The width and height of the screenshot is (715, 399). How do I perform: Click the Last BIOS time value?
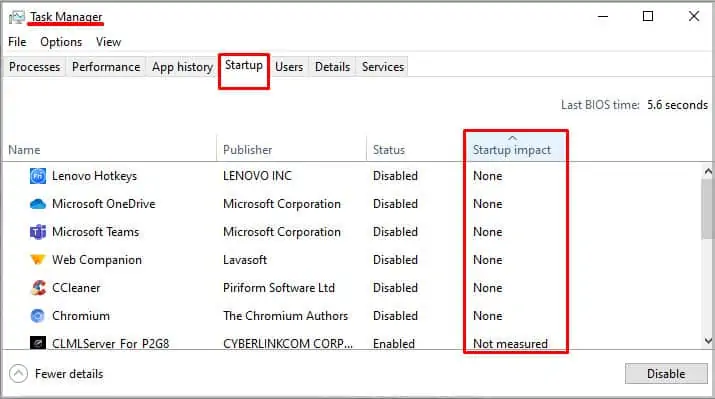[x=678, y=105]
